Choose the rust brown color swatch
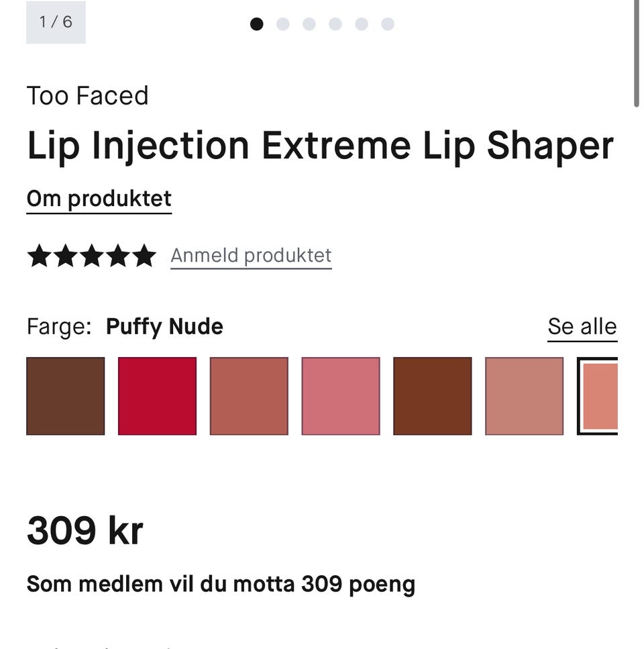 point(433,396)
